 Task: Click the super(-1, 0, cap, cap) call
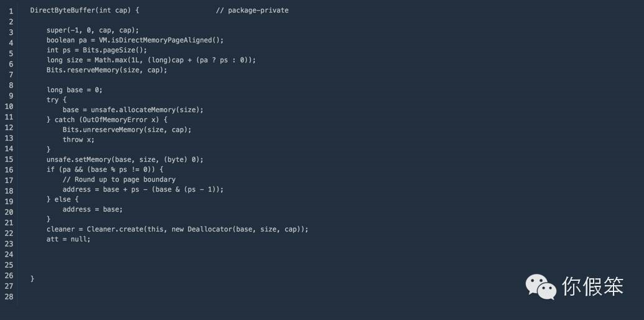[93, 30]
